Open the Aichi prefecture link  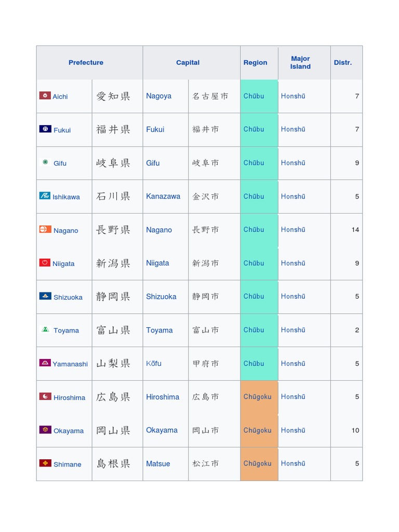tap(60, 96)
